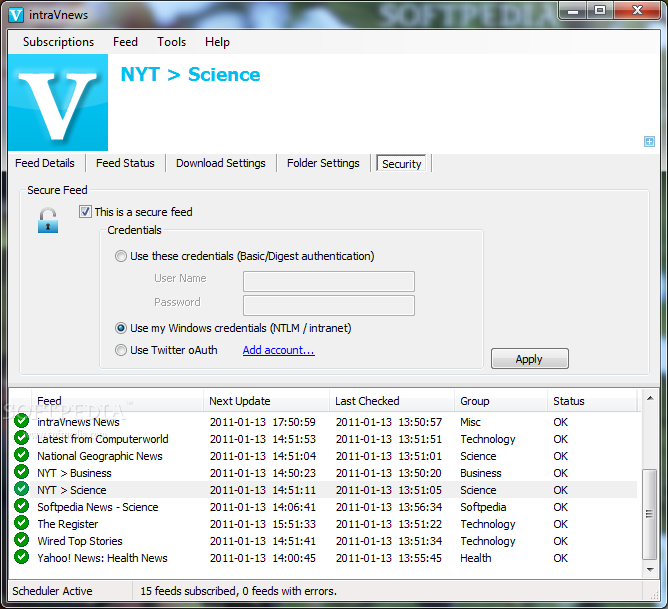Open the Folder Settings tab
The height and width of the screenshot is (609, 668).
click(x=323, y=163)
